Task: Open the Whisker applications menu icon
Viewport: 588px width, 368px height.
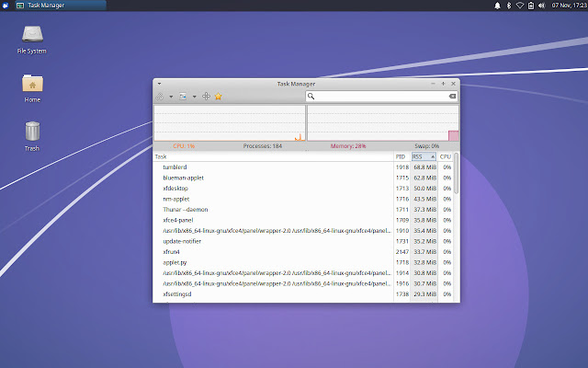Action: pyautogui.click(x=6, y=6)
